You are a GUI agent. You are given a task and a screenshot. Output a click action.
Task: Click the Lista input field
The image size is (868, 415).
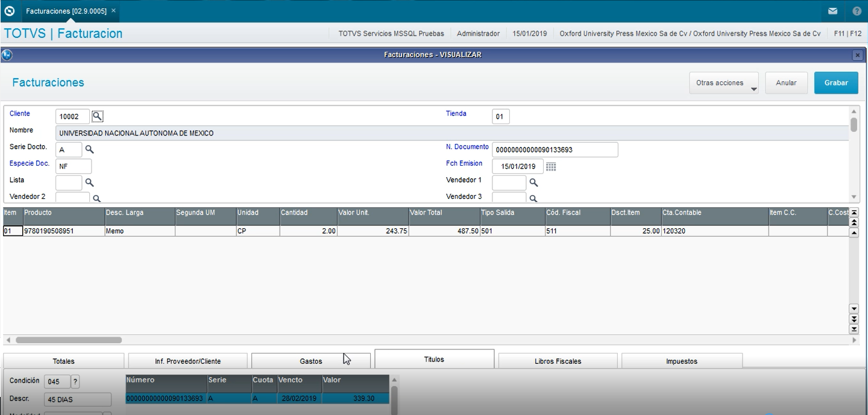pyautogui.click(x=69, y=183)
